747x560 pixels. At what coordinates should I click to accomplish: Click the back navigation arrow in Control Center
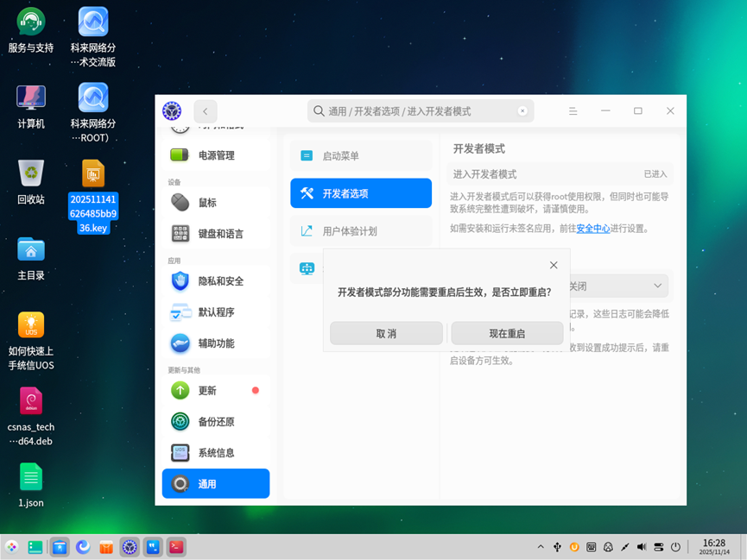(x=205, y=110)
